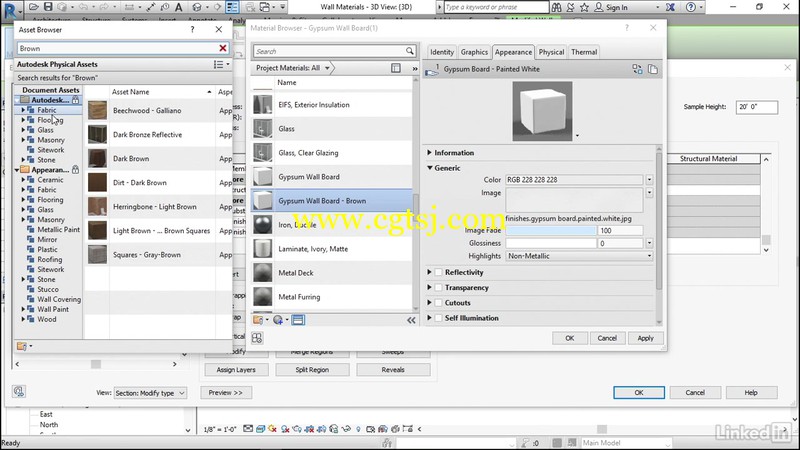Screen dimensions: 800x450
Task: Clear the Brown search in Asset Browser
Action: pyautogui.click(x=223, y=48)
